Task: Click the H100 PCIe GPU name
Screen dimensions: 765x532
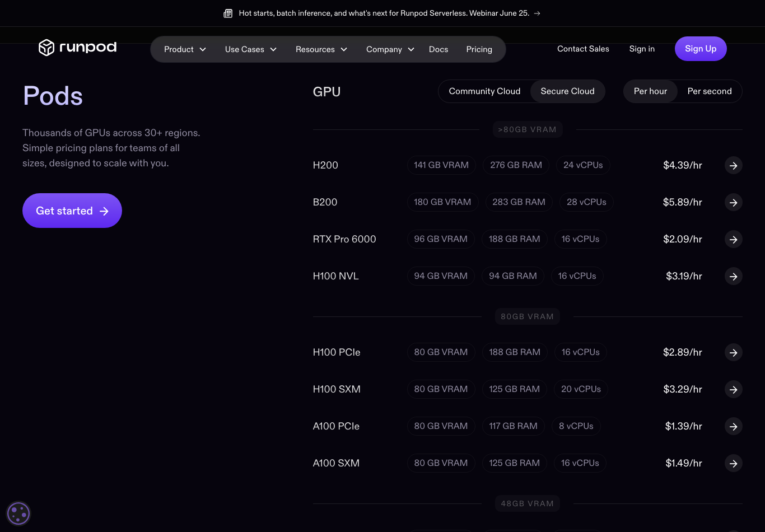Action: 337,352
